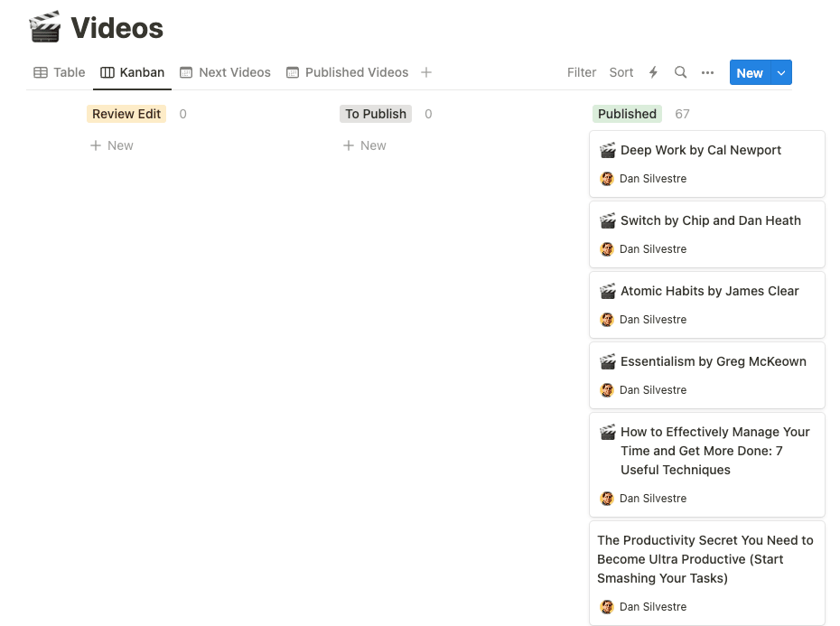
Task: Open The Productivity Secret card
Action: [707, 573]
